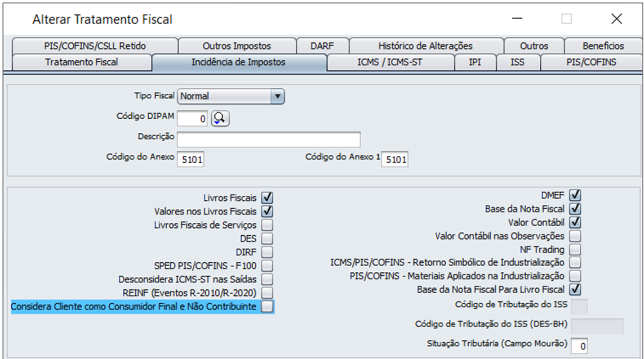The width and height of the screenshot is (644, 359).
Task: Go to the Tratamento Fiscal tab
Action: click(x=82, y=62)
